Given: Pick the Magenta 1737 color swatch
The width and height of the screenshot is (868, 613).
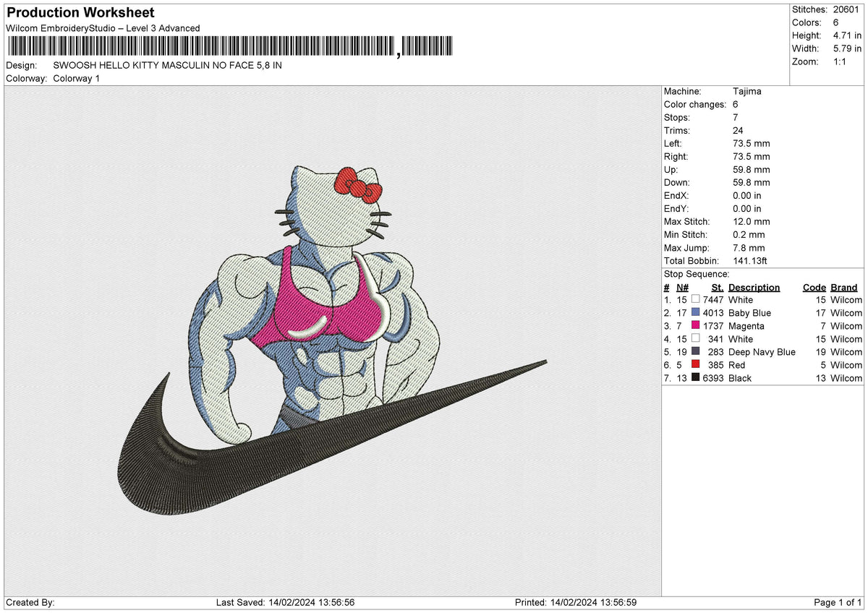Looking at the screenshot, I should (696, 325).
